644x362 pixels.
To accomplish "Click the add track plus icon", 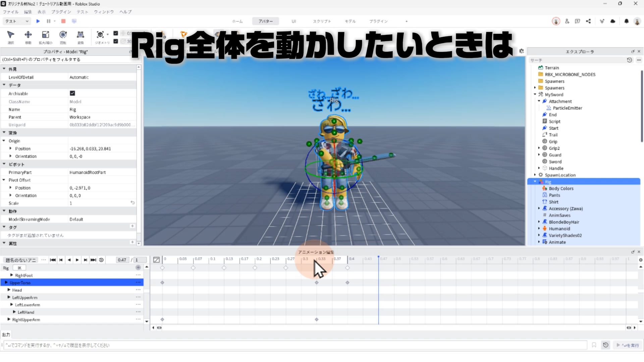I will coord(138,267).
